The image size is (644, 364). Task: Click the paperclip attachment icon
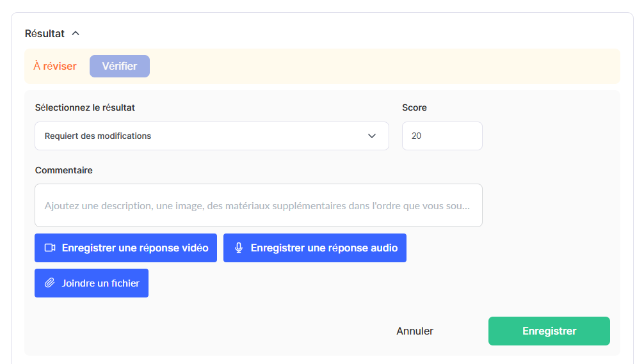(x=50, y=283)
